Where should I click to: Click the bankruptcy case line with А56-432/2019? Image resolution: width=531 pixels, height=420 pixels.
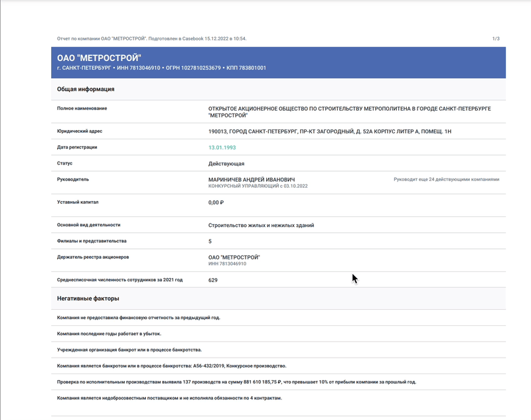172,366
